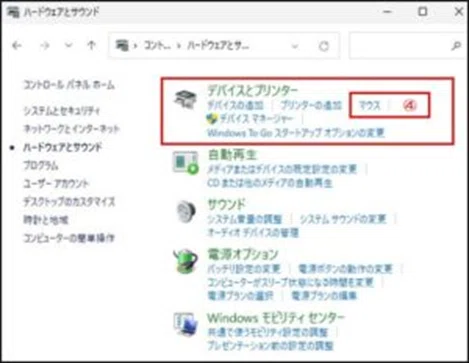This screenshot has height=363, width=469.
Task: Click システム音量の調整 link
Action: (x=245, y=219)
